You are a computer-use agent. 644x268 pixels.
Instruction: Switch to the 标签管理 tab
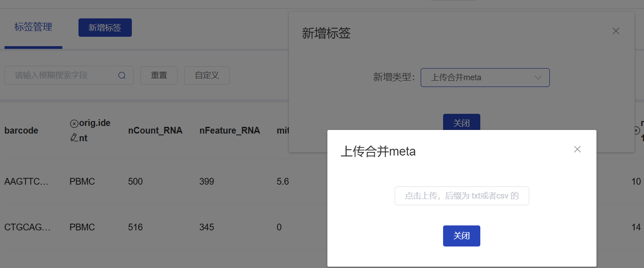(x=33, y=27)
